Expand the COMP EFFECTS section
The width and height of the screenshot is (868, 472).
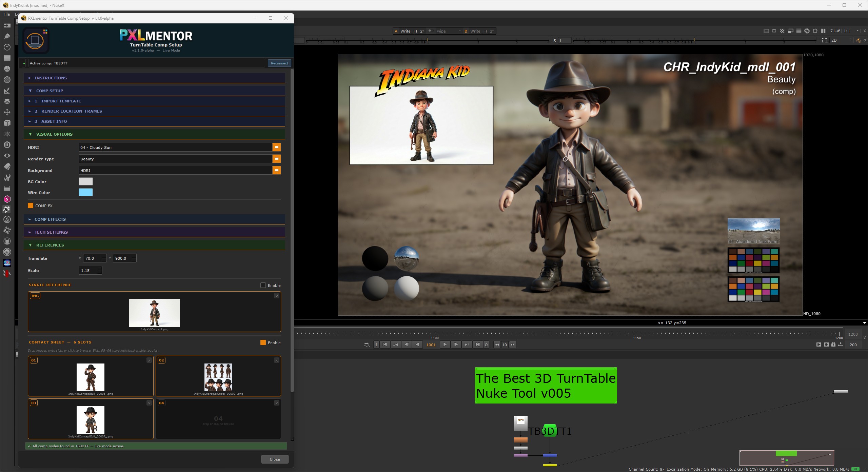(x=154, y=219)
